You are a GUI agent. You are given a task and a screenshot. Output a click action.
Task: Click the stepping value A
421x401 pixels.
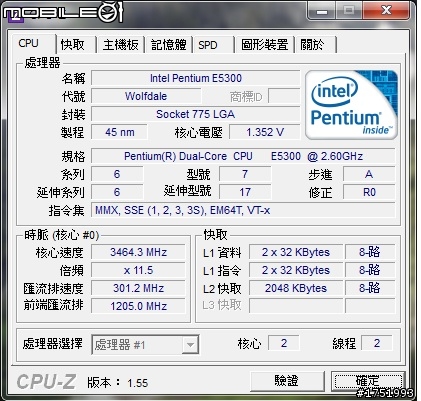(369, 174)
